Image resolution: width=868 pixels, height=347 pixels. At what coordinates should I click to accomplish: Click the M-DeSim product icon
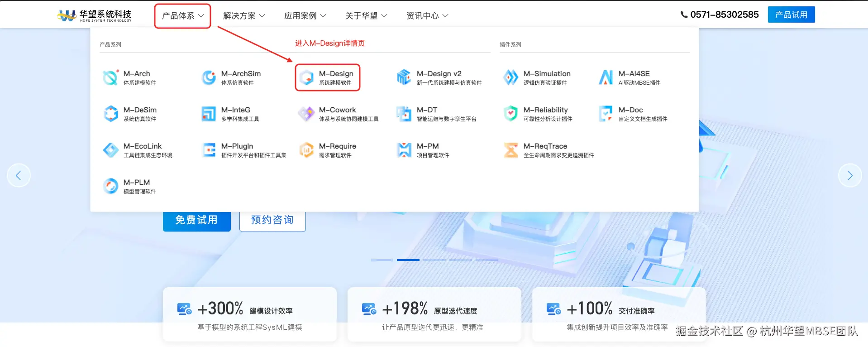click(111, 114)
